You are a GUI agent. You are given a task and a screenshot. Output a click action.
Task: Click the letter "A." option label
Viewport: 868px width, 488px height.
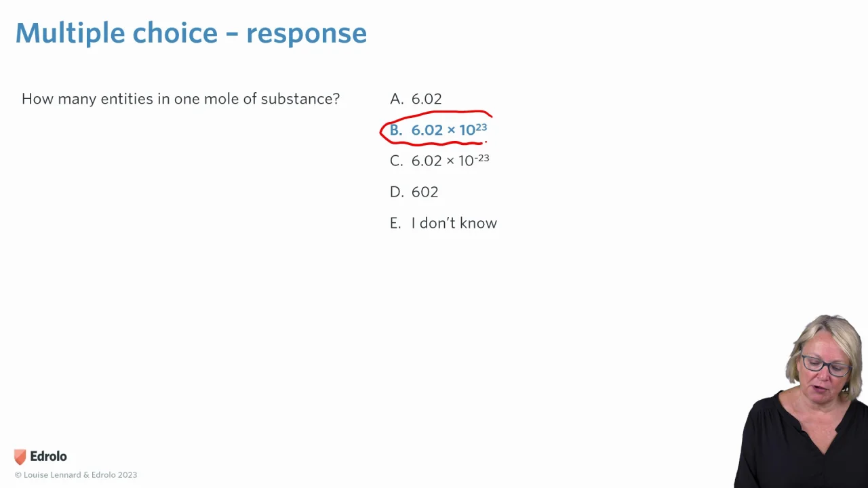click(396, 99)
